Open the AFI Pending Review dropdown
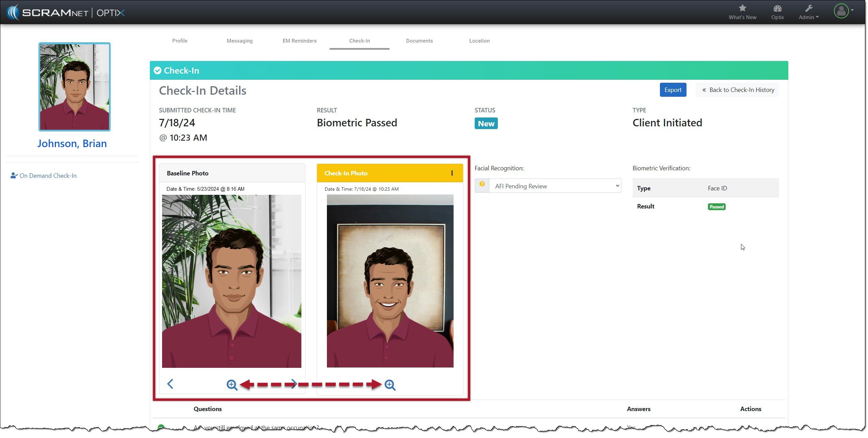 555,186
